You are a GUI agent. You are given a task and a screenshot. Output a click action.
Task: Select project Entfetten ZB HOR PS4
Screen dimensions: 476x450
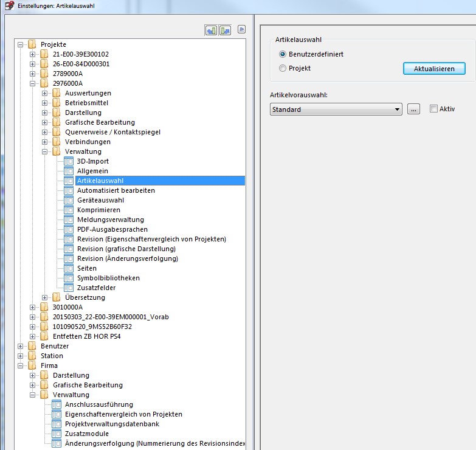coord(86,336)
